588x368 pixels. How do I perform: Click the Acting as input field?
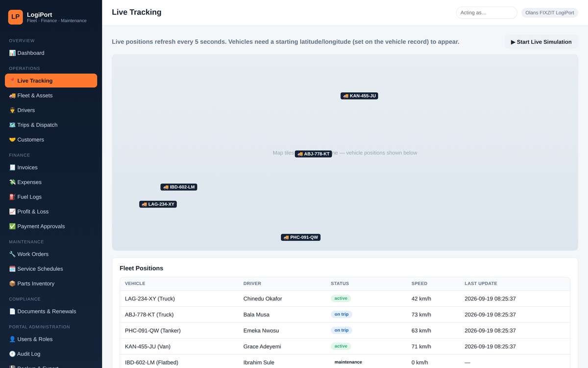[487, 13]
